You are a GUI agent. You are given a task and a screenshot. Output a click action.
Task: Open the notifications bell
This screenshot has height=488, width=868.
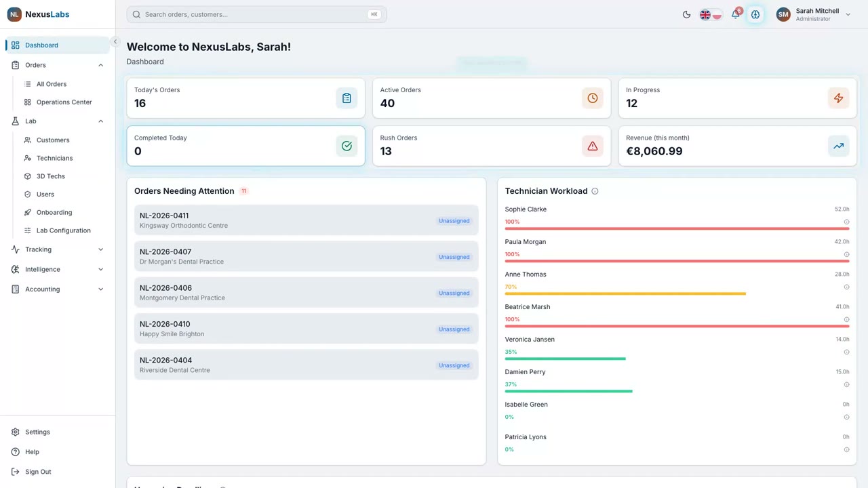736,14
